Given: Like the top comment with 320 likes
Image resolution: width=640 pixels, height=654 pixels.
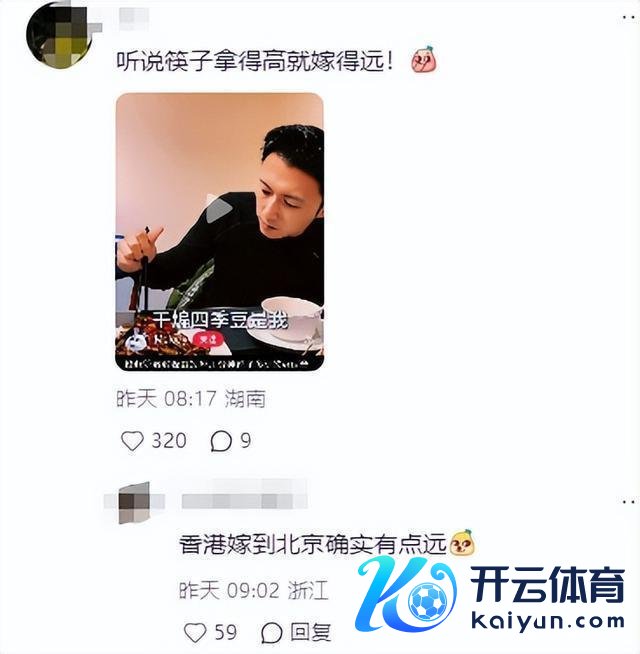Looking at the screenshot, I should pos(132,441).
